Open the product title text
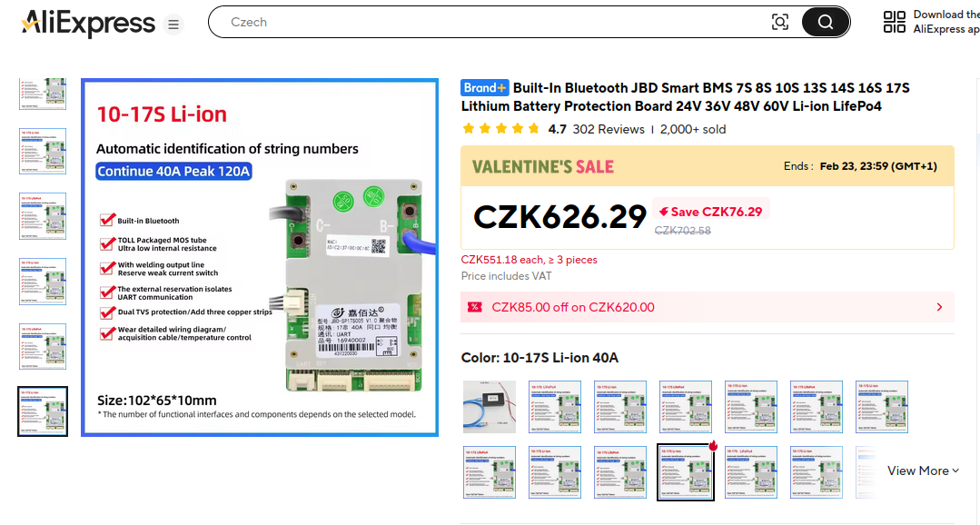980x525 pixels. tap(686, 97)
